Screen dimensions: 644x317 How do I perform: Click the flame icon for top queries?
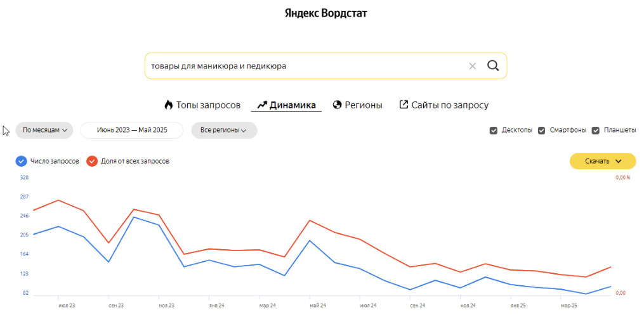pyautogui.click(x=168, y=105)
